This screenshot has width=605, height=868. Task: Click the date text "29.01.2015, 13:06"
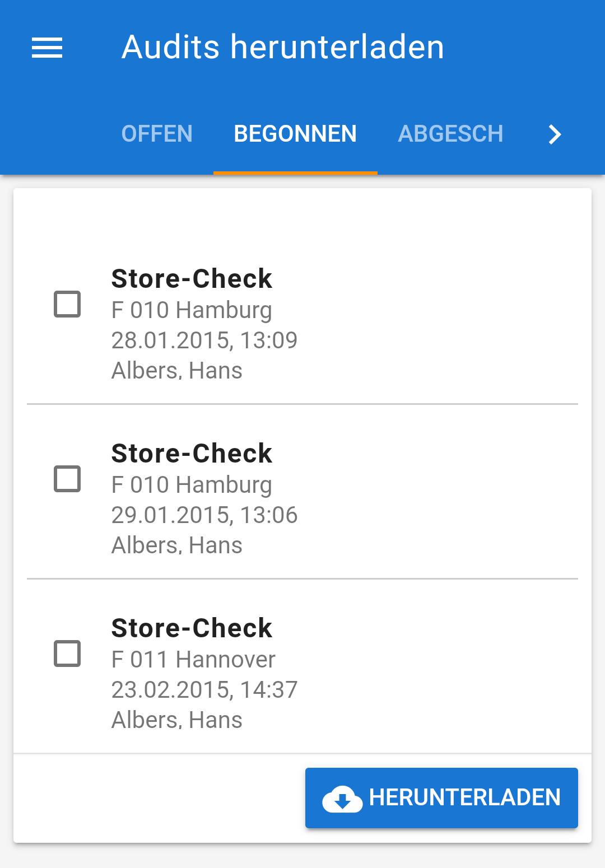[204, 515]
